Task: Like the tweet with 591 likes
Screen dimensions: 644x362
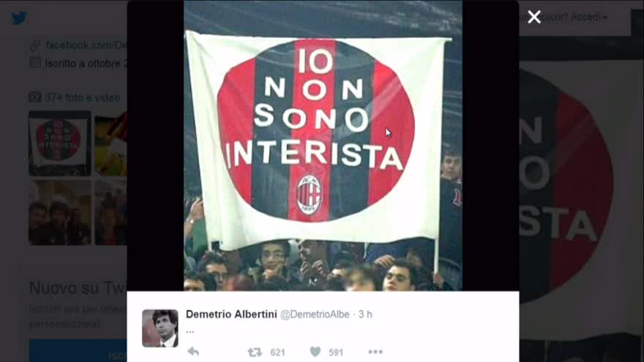Action: pos(315,352)
